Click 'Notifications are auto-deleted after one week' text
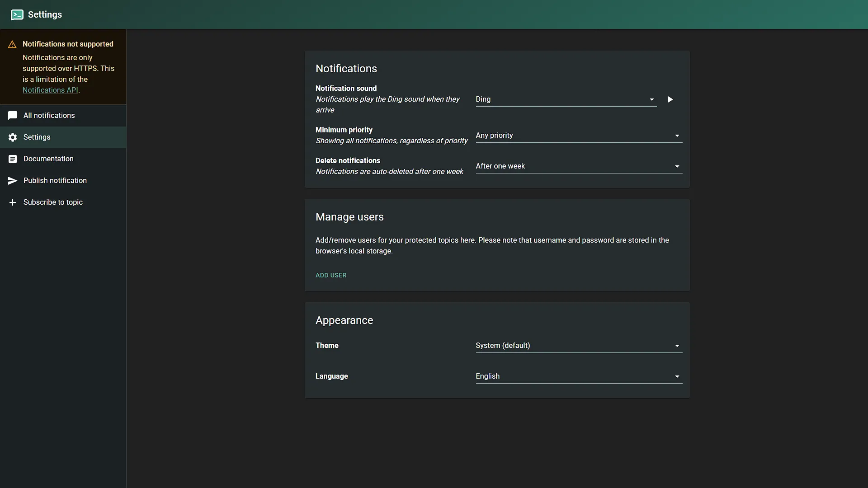Image resolution: width=868 pixels, height=488 pixels. (389, 172)
